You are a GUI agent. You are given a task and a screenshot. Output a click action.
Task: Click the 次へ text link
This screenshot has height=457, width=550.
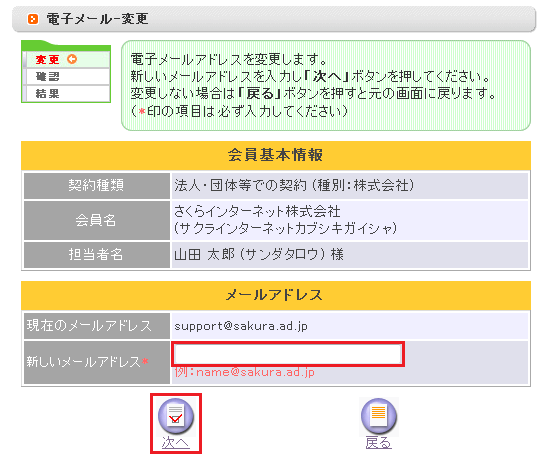pyautogui.click(x=176, y=443)
